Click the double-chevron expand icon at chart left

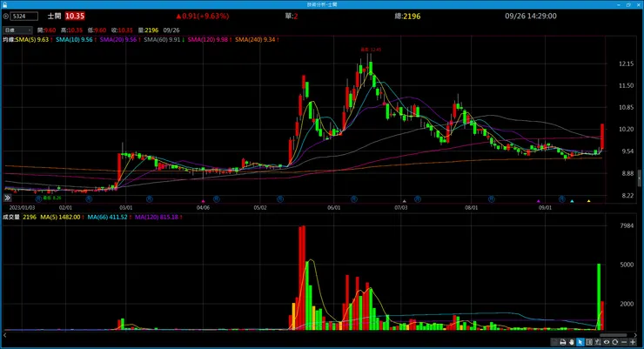pyautogui.click(x=7, y=198)
